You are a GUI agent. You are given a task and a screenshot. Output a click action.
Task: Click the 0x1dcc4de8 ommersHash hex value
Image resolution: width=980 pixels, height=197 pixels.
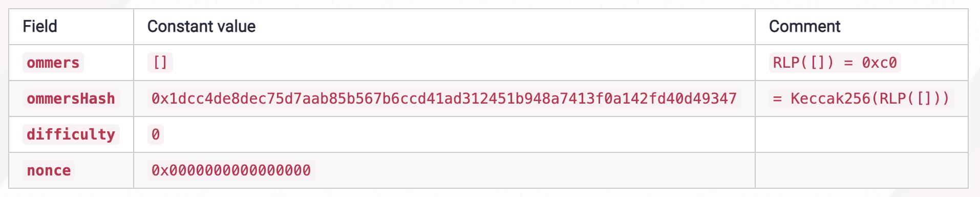click(x=444, y=98)
